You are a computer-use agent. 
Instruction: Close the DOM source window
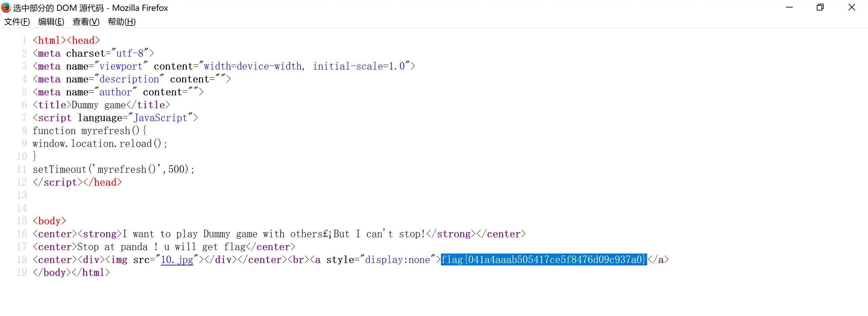coord(851,7)
